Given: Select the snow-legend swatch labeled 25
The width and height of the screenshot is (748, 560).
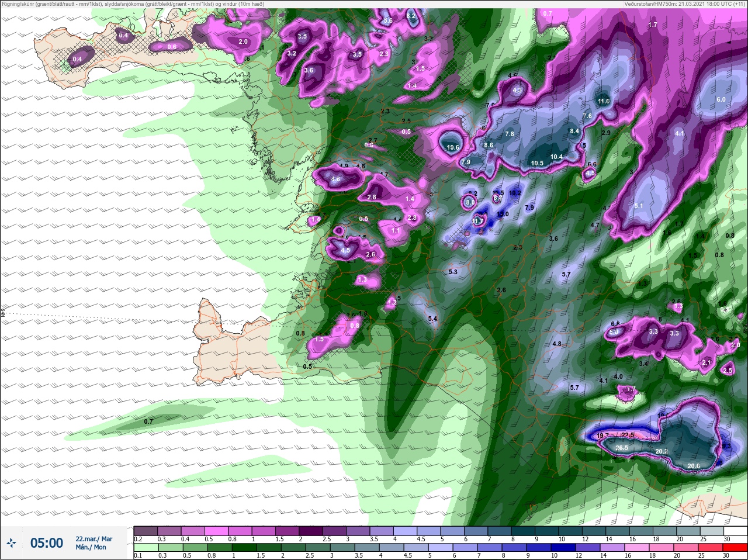Looking at the screenshot, I should [x=711, y=531].
